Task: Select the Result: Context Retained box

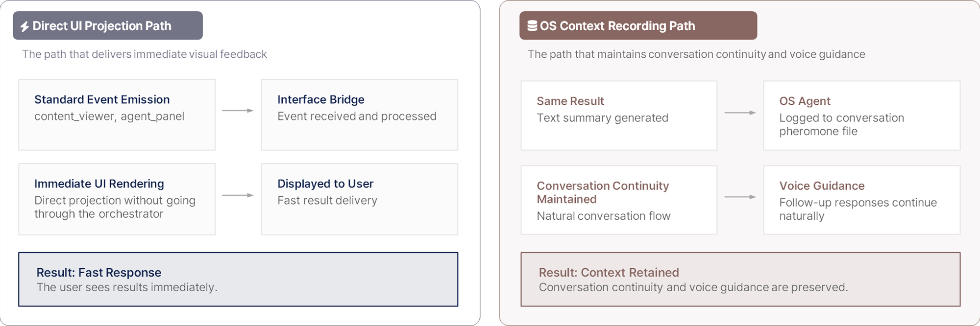Action: click(x=740, y=279)
